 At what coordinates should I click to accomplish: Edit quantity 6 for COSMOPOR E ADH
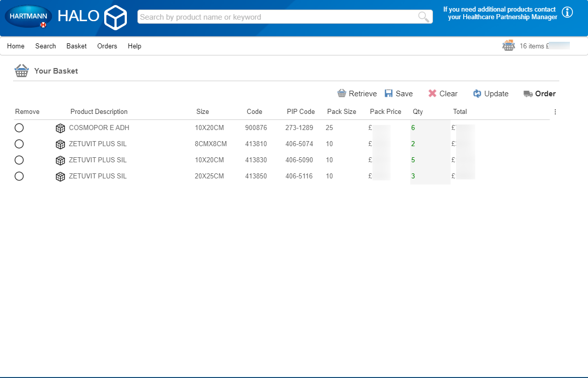click(430, 128)
